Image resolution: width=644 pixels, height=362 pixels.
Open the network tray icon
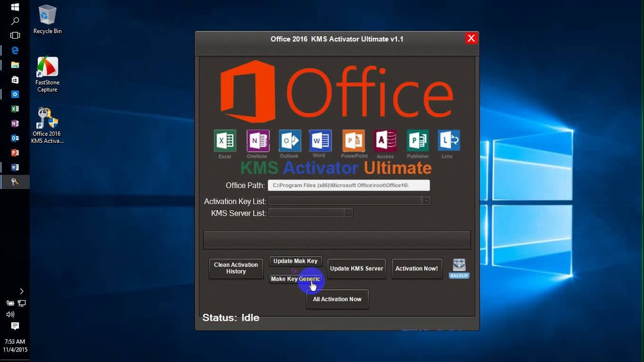tap(22, 303)
